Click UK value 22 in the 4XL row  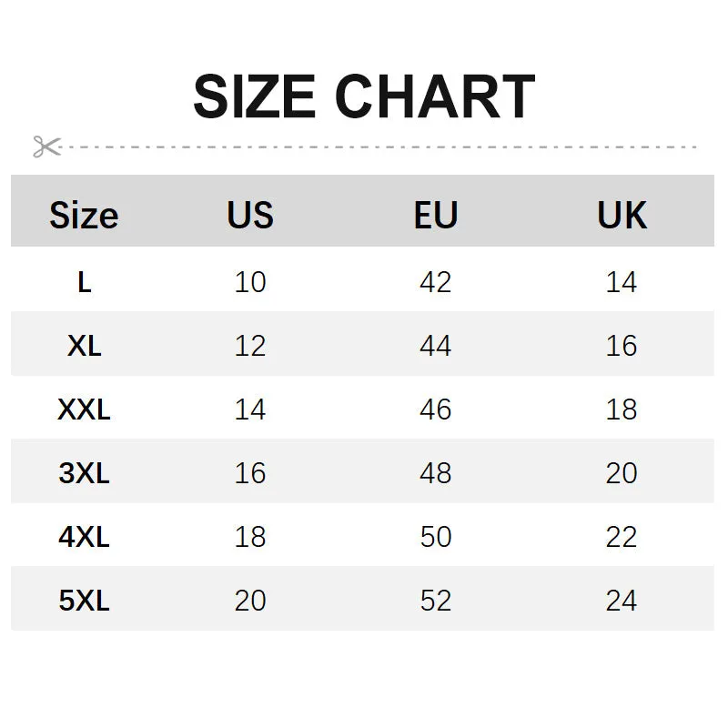pos(622,537)
